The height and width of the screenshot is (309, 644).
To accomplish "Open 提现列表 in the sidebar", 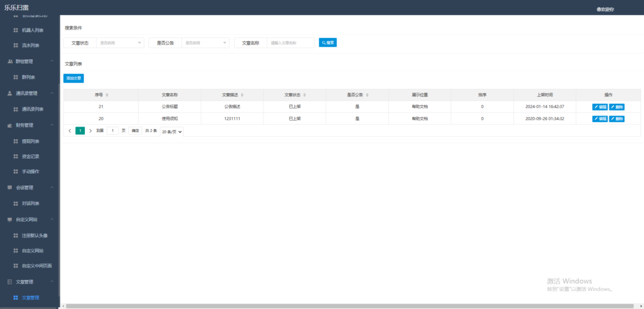I will tap(30, 142).
